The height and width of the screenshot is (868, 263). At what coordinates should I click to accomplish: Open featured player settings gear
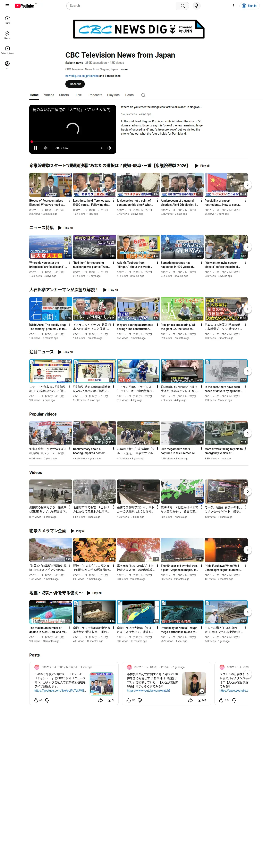point(109,148)
